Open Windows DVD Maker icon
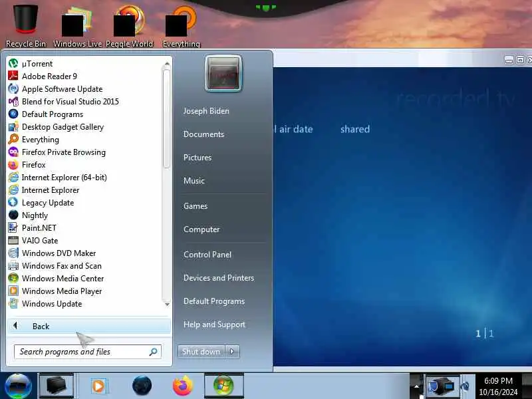Screen dimensions: 532x399 tap(13, 253)
